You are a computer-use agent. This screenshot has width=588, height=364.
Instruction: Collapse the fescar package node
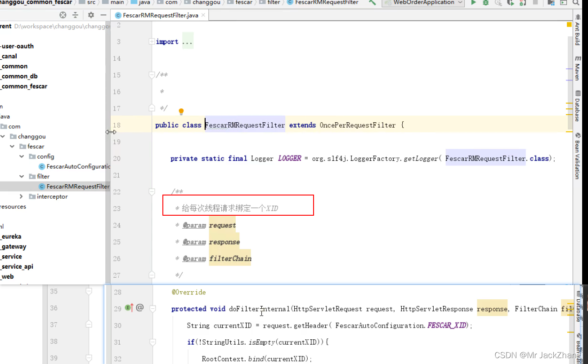(12, 146)
